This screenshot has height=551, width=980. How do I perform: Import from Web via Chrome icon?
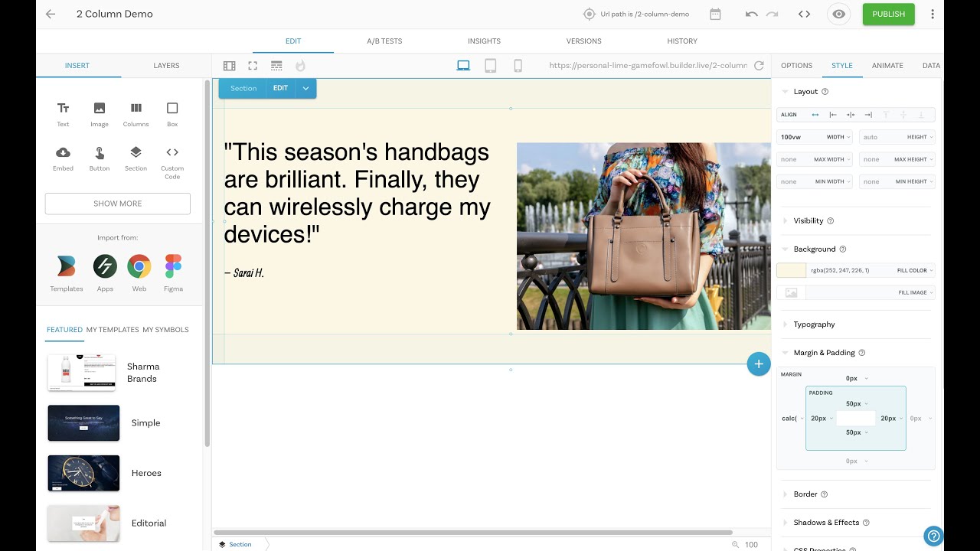click(x=139, y=273)
